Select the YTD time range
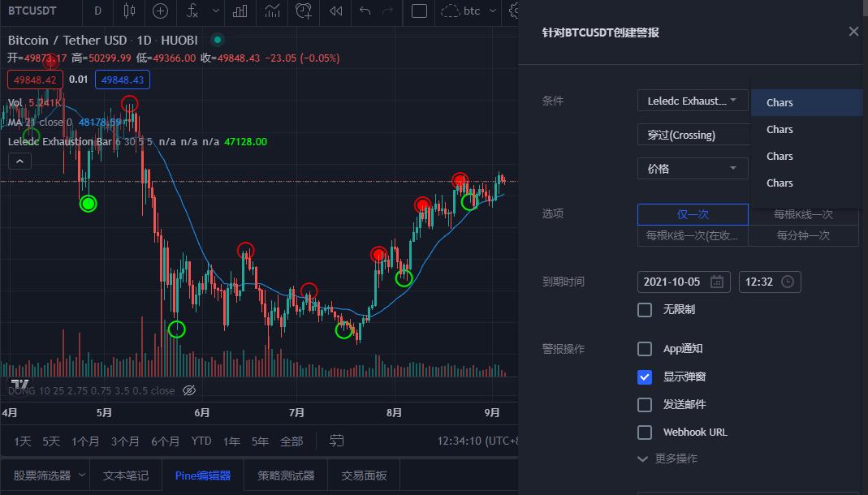 click(x=201, y=441)
